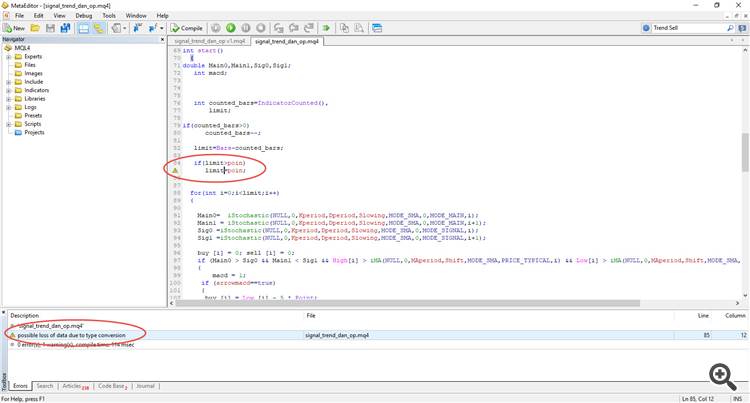Expand the Scripts folder in Navigator
Screen dimensions: 750x403
tap(8, 123)
